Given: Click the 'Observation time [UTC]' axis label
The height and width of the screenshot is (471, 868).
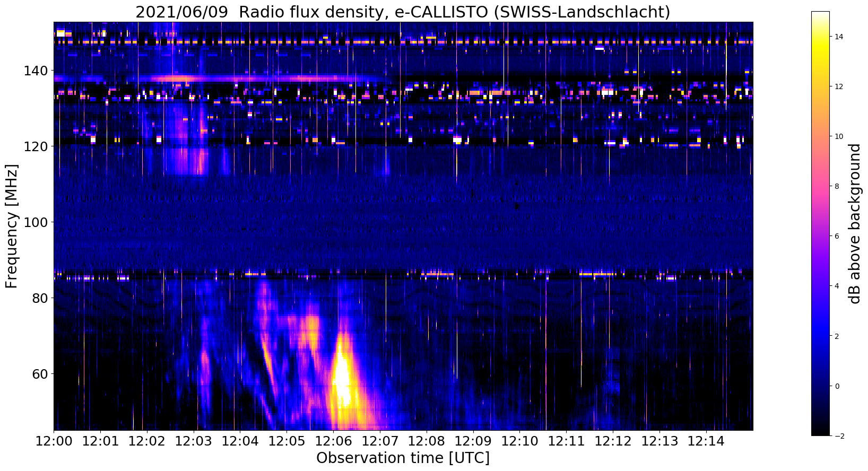Looking at the screenshot, I should 403,458.
